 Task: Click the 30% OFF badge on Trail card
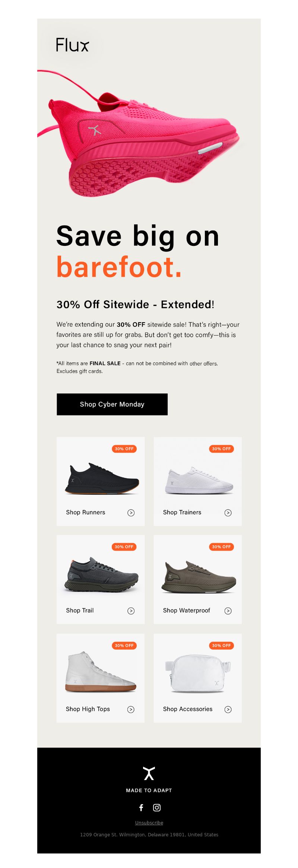click(124, 547)
